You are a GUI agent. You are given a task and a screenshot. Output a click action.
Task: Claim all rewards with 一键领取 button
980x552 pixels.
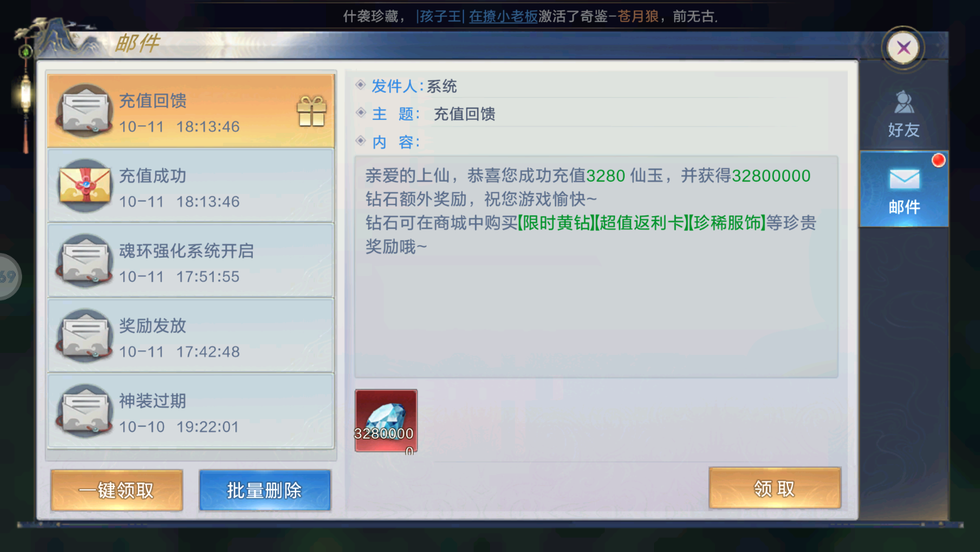click(117, 490)
